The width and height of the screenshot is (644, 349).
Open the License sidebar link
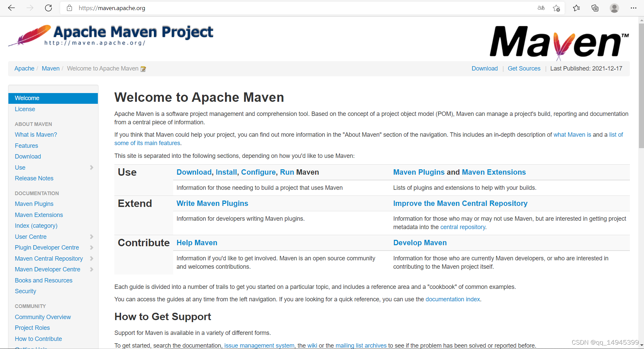pos(25,109)
